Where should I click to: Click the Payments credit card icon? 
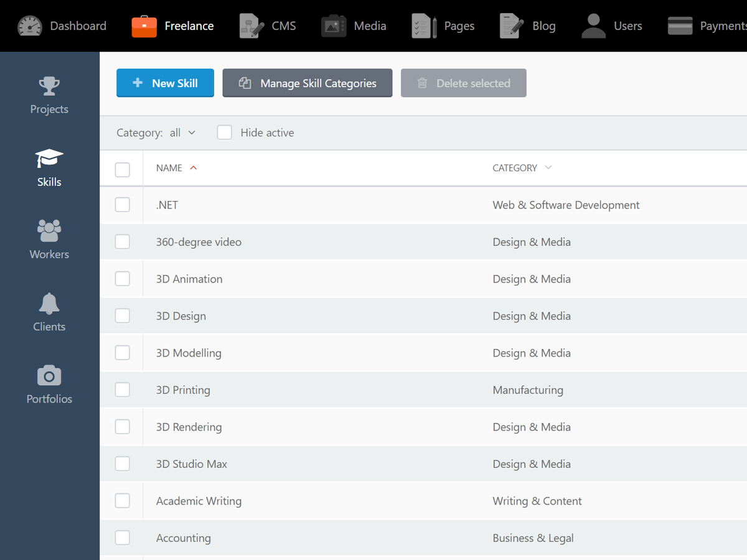click(680, 26)
